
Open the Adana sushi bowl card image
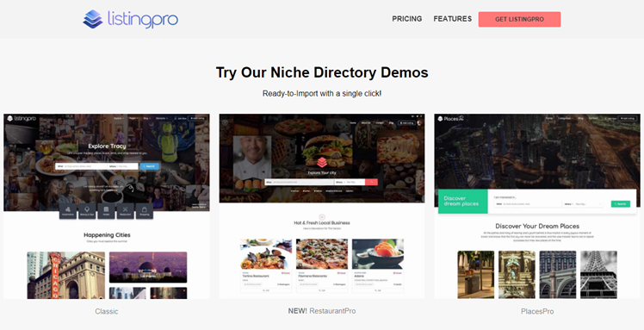click(x=377, y=254)
